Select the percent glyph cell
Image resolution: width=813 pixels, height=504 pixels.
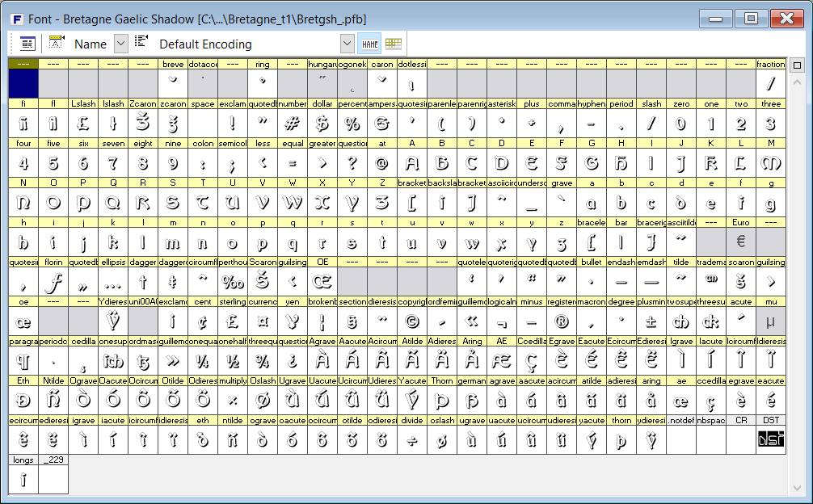pyautogui.click(x=352, y=124)
